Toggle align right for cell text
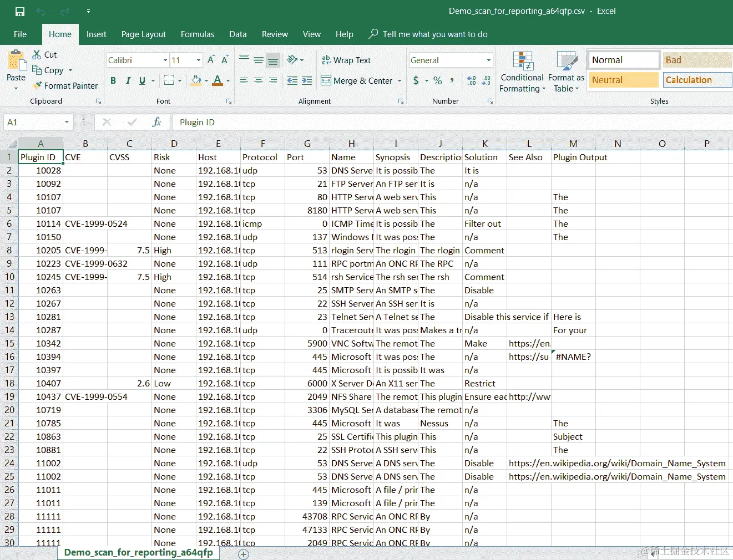Screen dimensions: 733x560 click(x=273, y=80)
